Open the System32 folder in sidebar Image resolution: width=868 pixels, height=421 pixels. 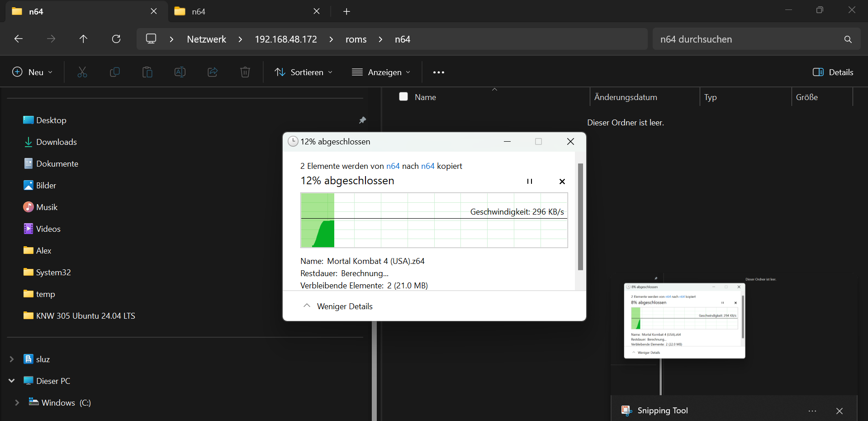pyautogui.click(x=47, y=273)
